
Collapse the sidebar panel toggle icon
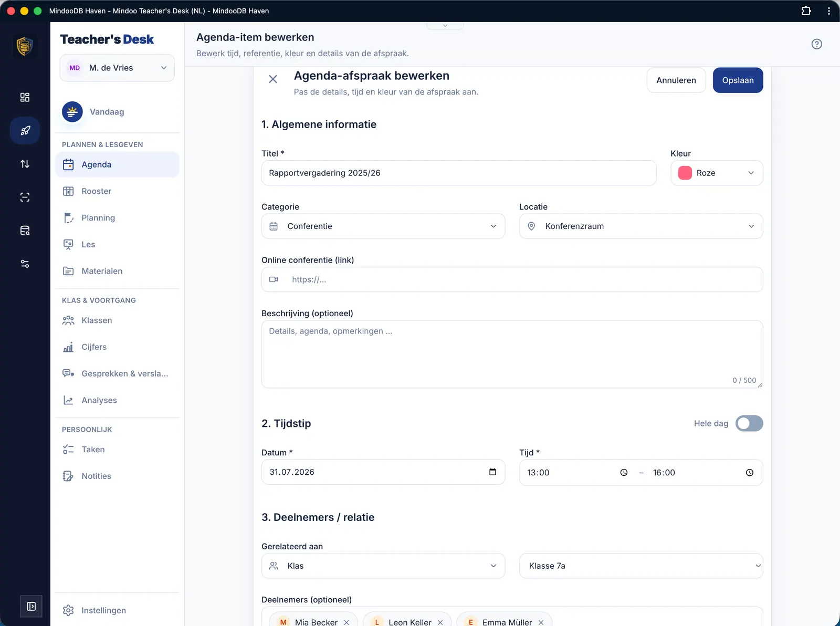pyautogui.click(x=31, y=607)
